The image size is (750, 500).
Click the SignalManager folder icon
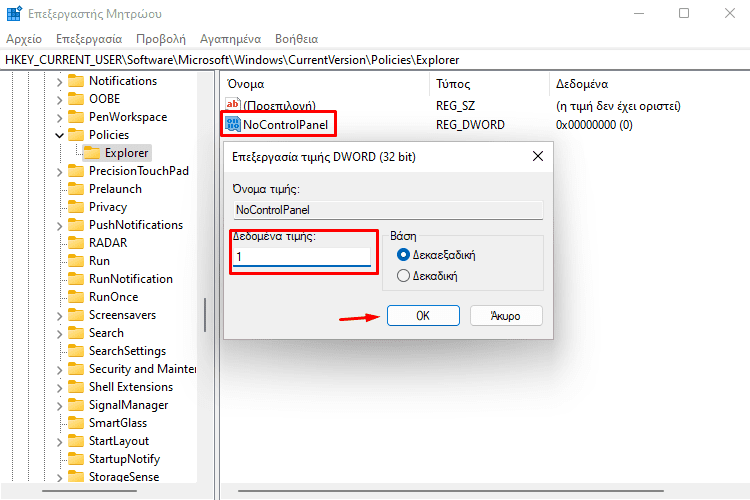(76, 405)
